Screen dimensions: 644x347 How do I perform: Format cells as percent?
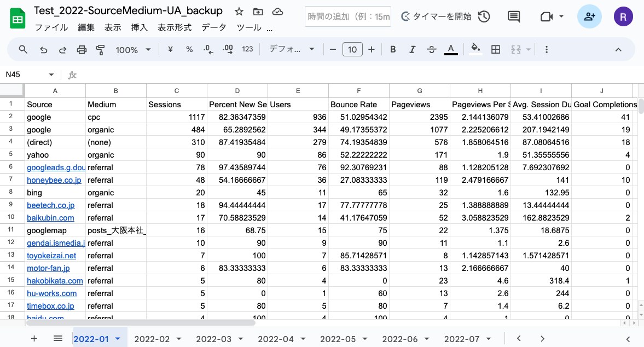(x=189, y=49)
